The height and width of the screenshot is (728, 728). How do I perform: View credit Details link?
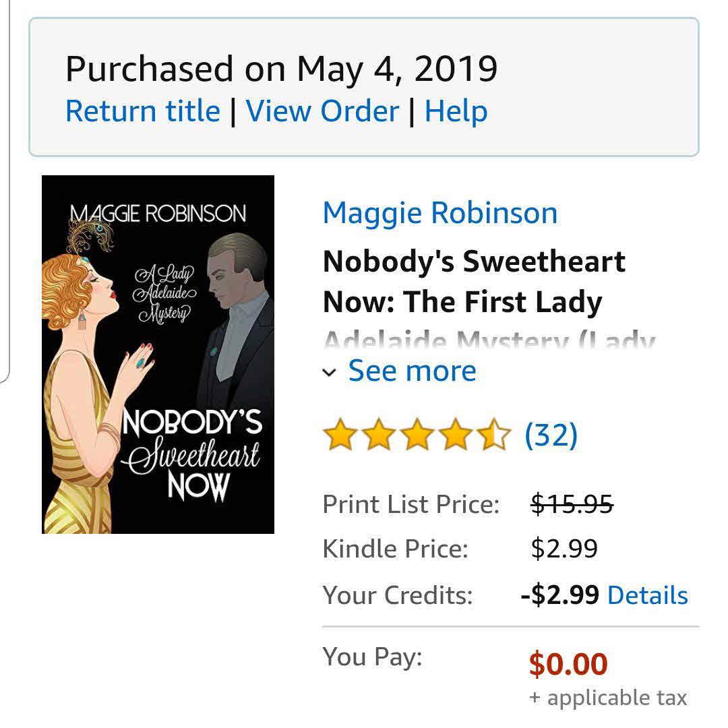pos(647,595)
